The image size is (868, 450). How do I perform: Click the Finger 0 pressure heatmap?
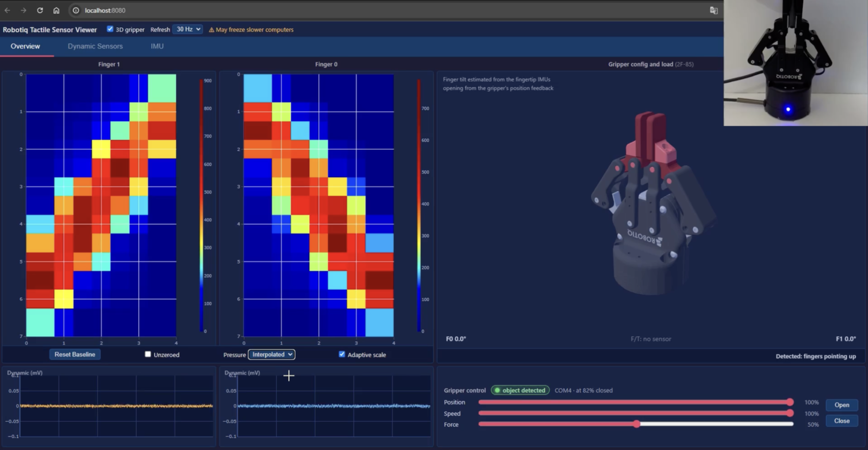(x=319, y=205)
